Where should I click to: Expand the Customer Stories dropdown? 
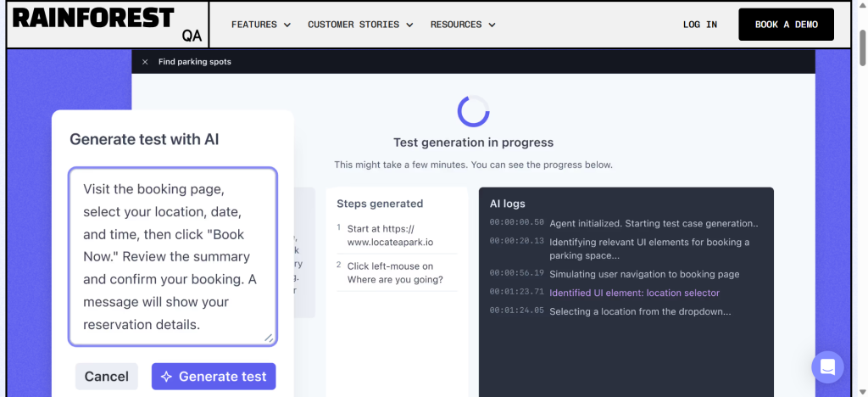tap(360, 25)
